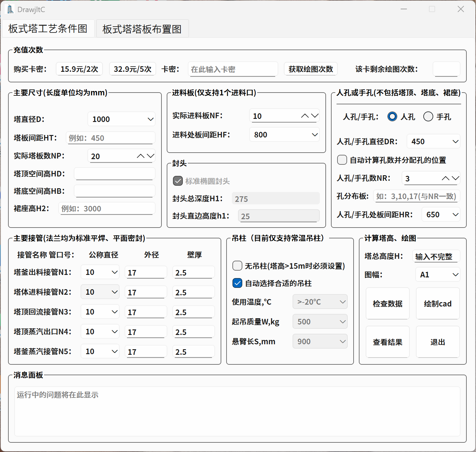The width and height of the screenshot is (476, 452).
Task: Toggle the 标准椭圆封头 checkbox
Action: coord(178,181)
